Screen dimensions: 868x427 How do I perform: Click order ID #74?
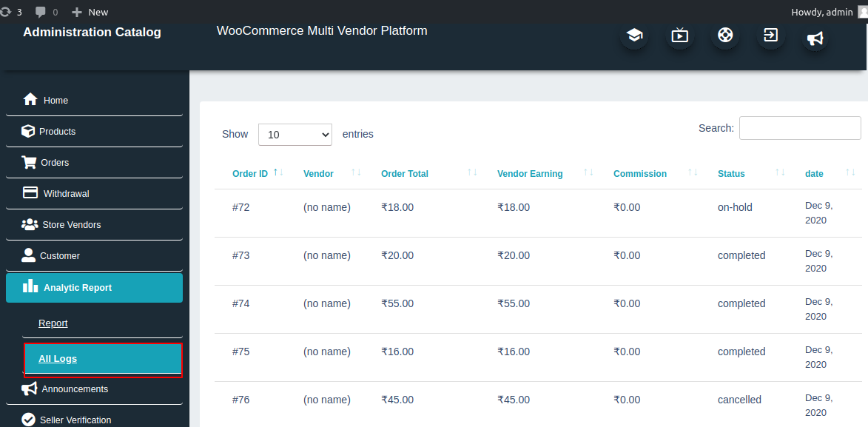click(240, 303)
